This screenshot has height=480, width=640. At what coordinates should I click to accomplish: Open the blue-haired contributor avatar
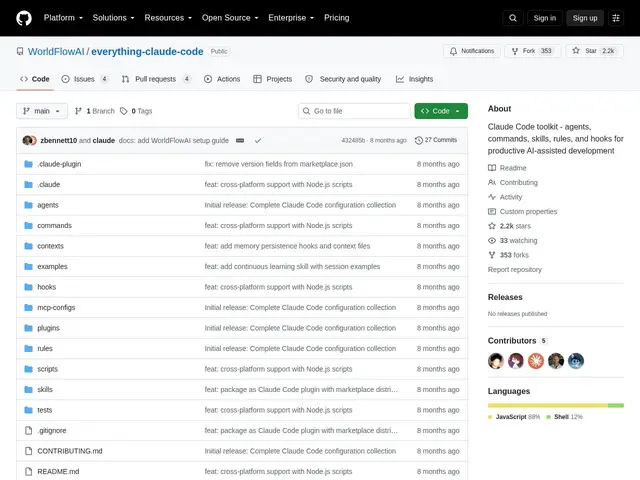click(576, 361)
